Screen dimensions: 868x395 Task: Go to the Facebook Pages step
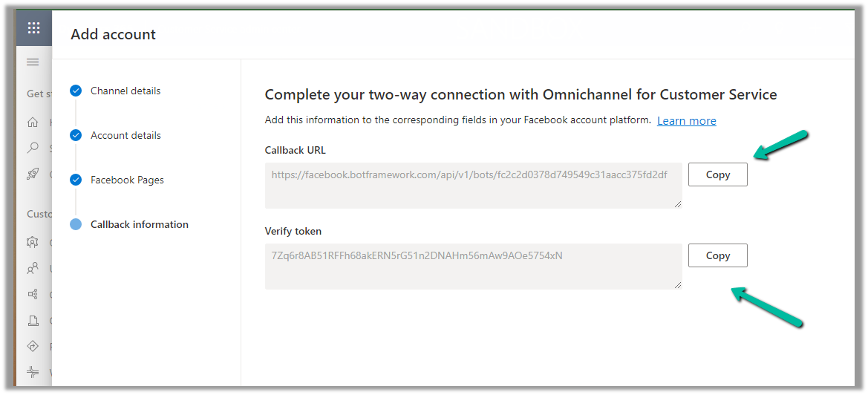click(x=127, y=180)
